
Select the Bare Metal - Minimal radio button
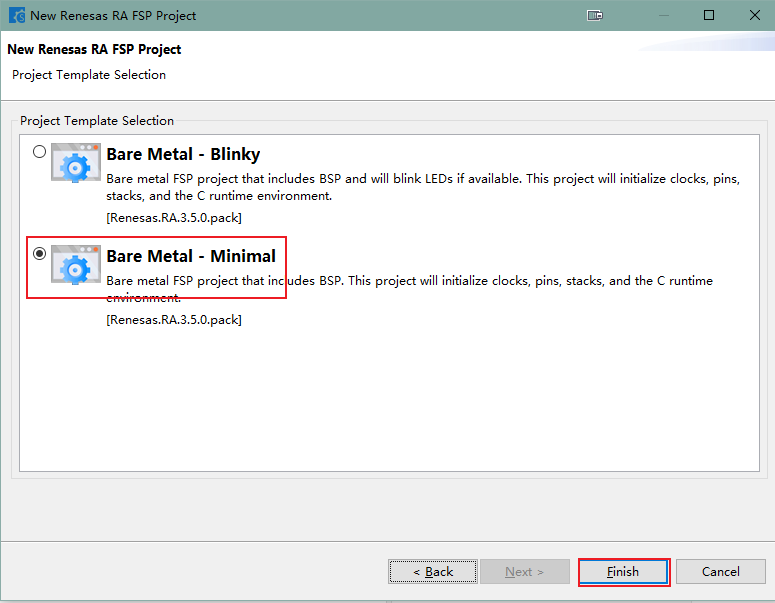pyautogui.click(x=39, y=254)
